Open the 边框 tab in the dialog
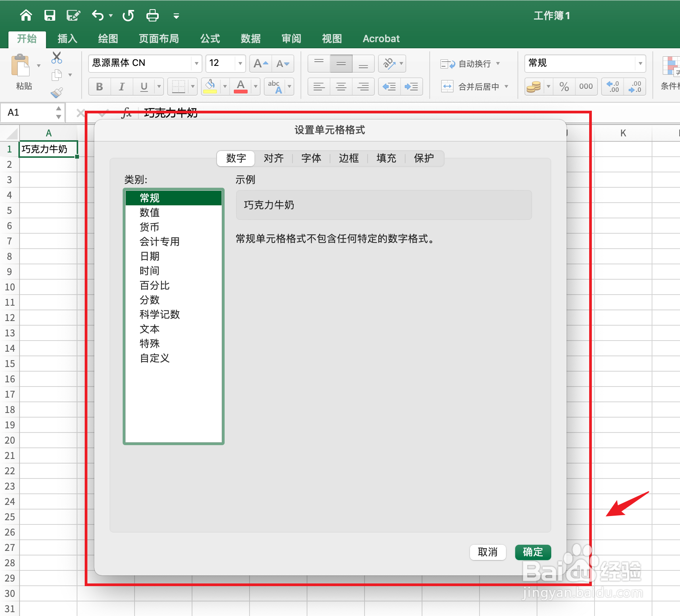 [348, 158]
